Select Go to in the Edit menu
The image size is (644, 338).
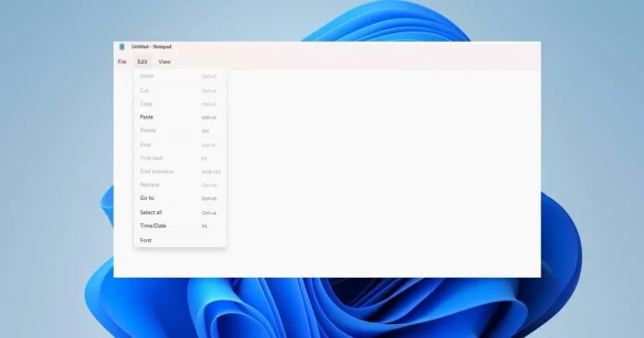(180, 198)
